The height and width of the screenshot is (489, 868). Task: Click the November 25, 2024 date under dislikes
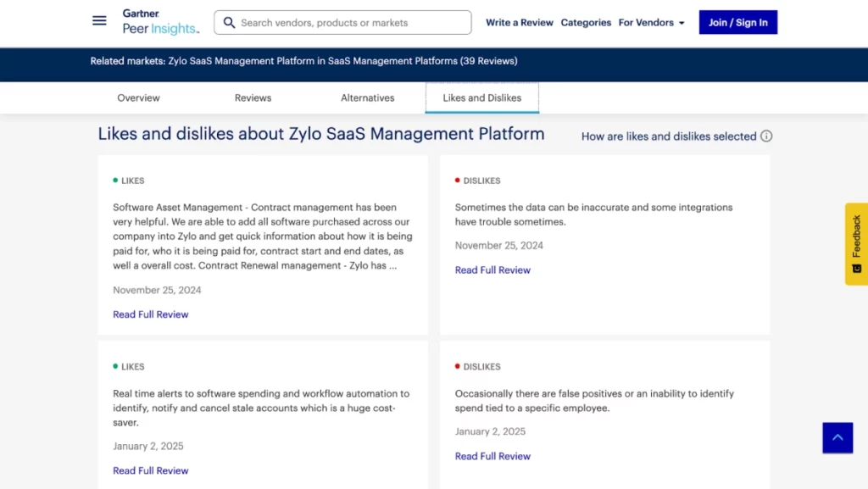point(498,246)
